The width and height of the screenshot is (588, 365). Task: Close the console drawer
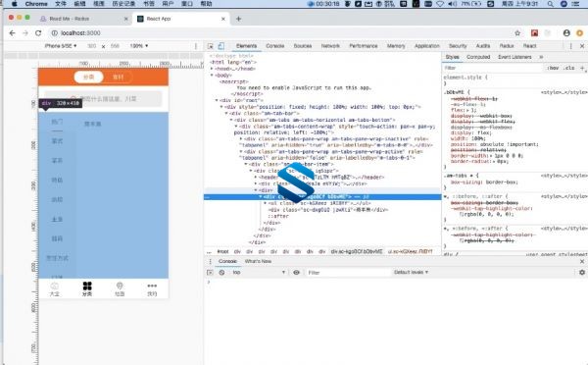click(582, 261)
